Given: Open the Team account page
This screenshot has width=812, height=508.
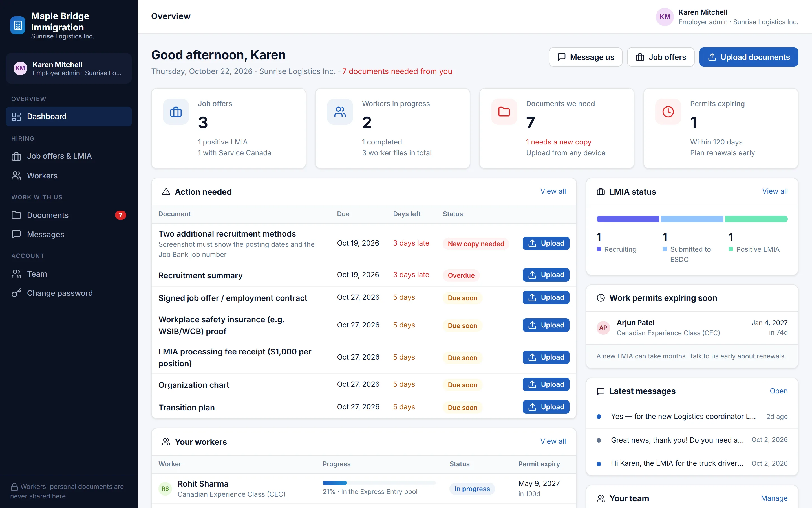Looking at the screenshot, I should pos(69,274).
